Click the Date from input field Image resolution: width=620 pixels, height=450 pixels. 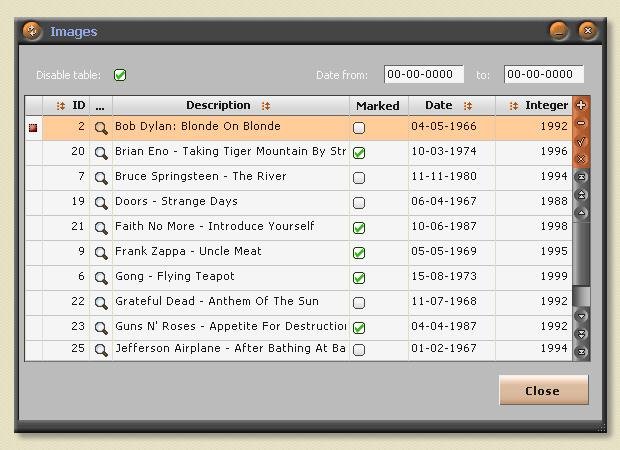(x=423, y=74)
